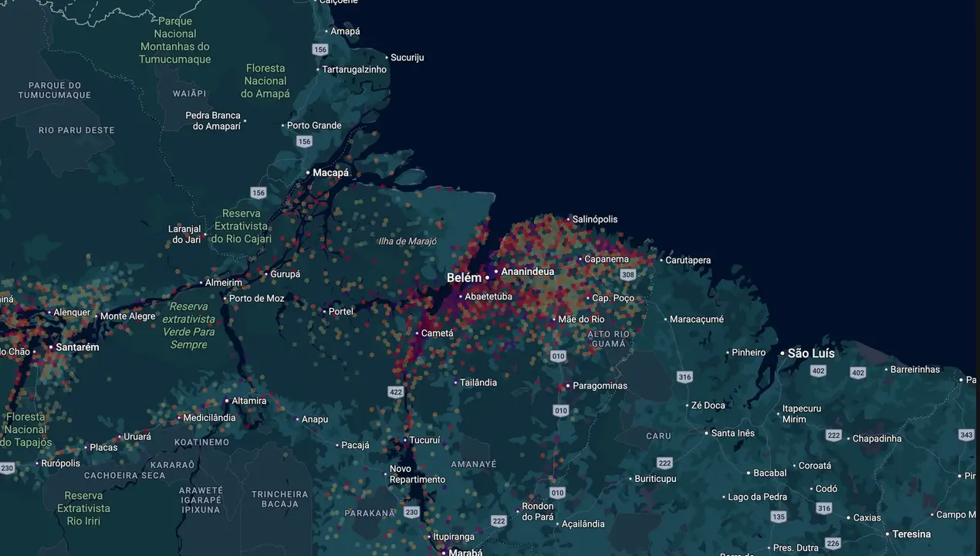The width and height of the screenshot is (980, 556).
Task: Click the Zé Doca town label
Action: click(708, 405)
